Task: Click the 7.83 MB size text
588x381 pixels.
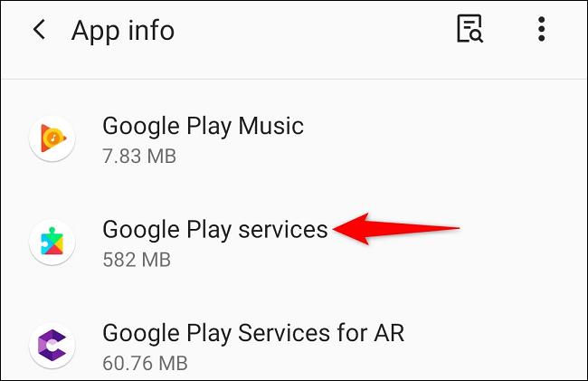Action: (139, 156)
